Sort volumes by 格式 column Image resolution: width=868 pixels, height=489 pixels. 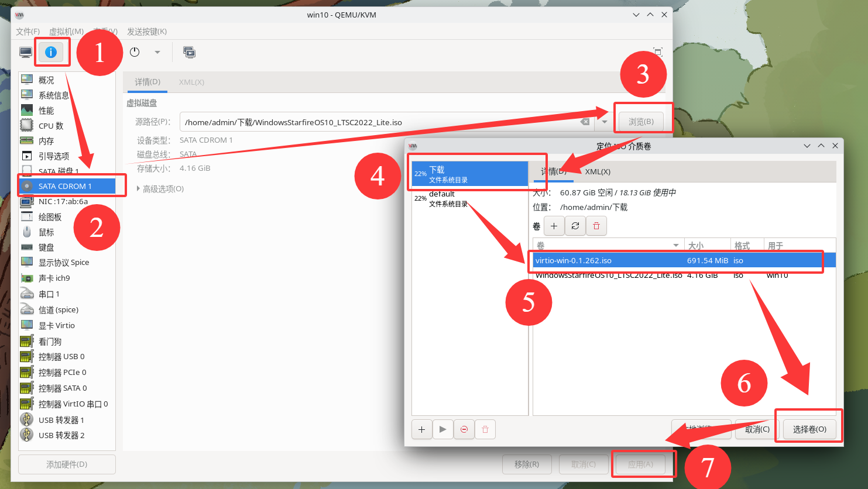[x=747, y=246]
